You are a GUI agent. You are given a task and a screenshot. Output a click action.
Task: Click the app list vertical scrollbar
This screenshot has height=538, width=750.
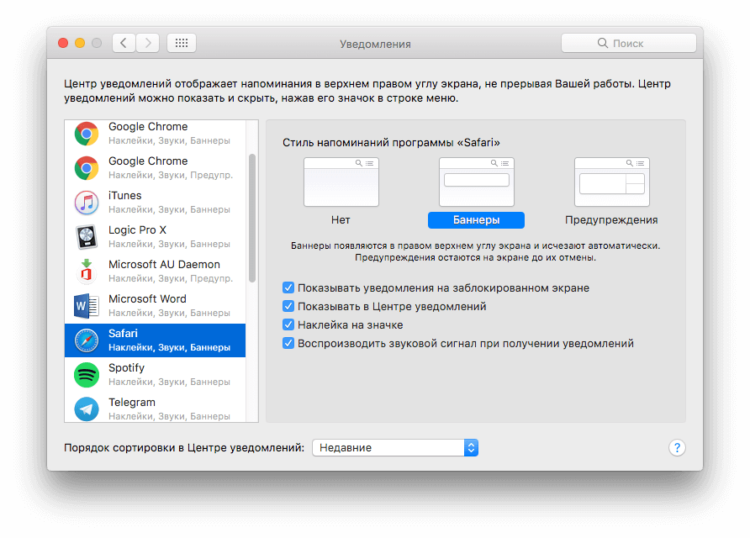click(252, 218)
